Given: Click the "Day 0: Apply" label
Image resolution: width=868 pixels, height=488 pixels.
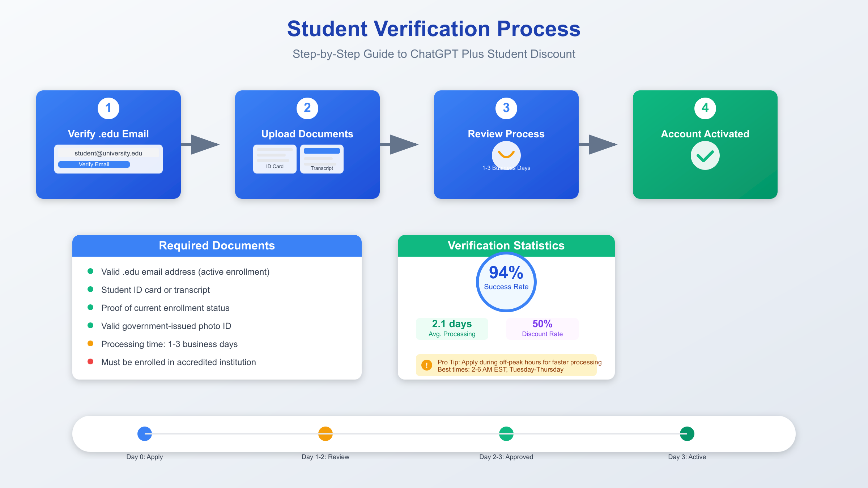Looking at the screenshot, I should pos(145,457).
